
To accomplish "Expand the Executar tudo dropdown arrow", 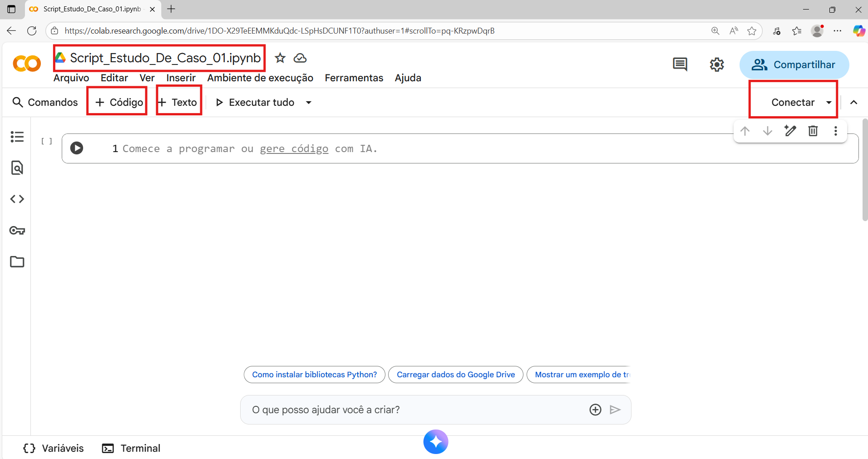I will coord(309,103).
